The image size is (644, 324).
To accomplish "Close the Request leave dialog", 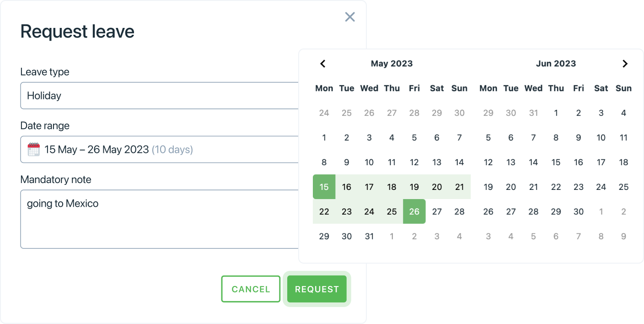I will [x=350, y=17].
